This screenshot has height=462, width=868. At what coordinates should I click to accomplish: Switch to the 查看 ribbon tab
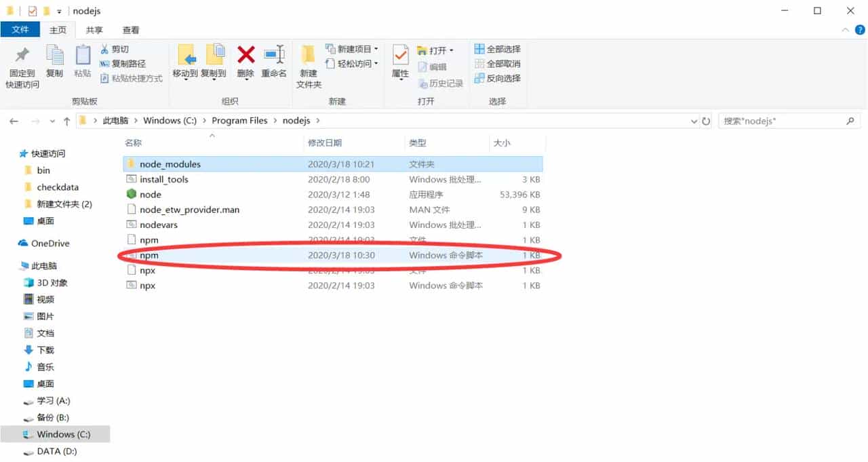[130, 29]
